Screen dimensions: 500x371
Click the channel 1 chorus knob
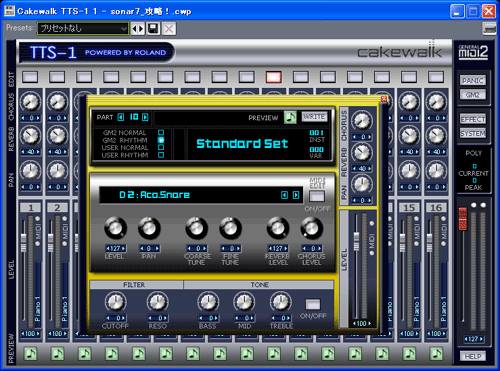pyautogui.click(x=30, y=102)
